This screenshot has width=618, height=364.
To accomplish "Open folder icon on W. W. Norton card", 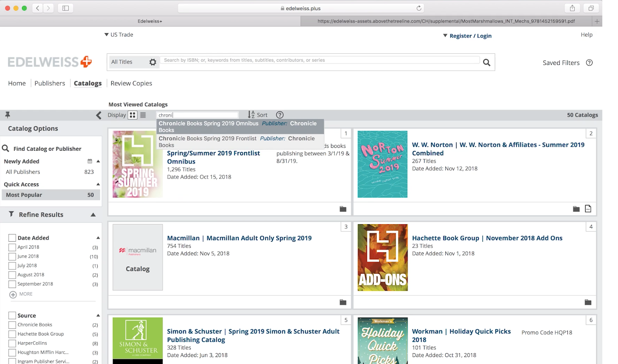I will 576,209.
